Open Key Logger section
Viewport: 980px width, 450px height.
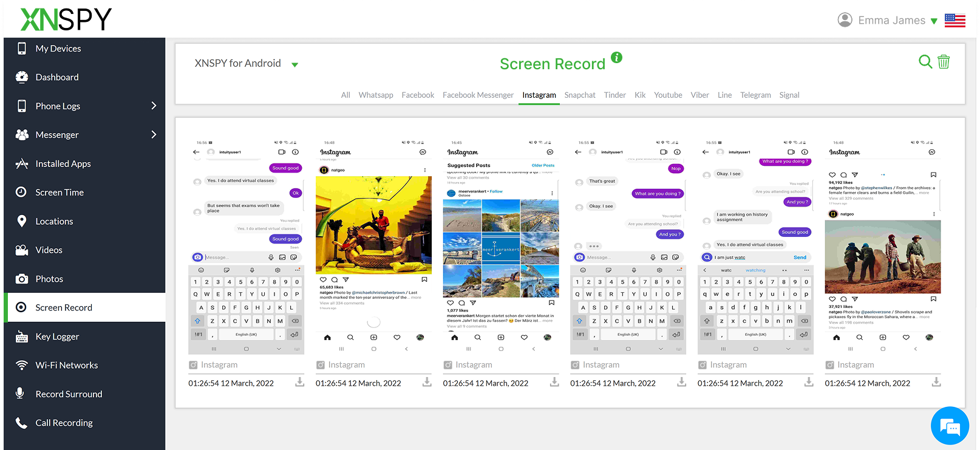84,336
